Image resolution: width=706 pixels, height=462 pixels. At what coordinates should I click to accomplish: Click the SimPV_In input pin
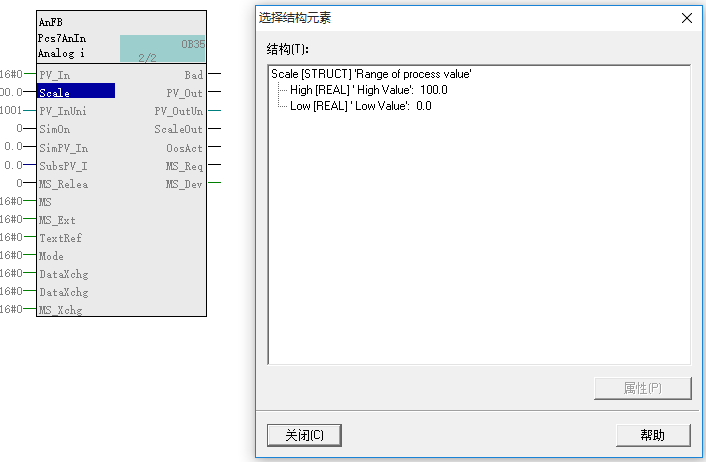click(x=62, y=147)
